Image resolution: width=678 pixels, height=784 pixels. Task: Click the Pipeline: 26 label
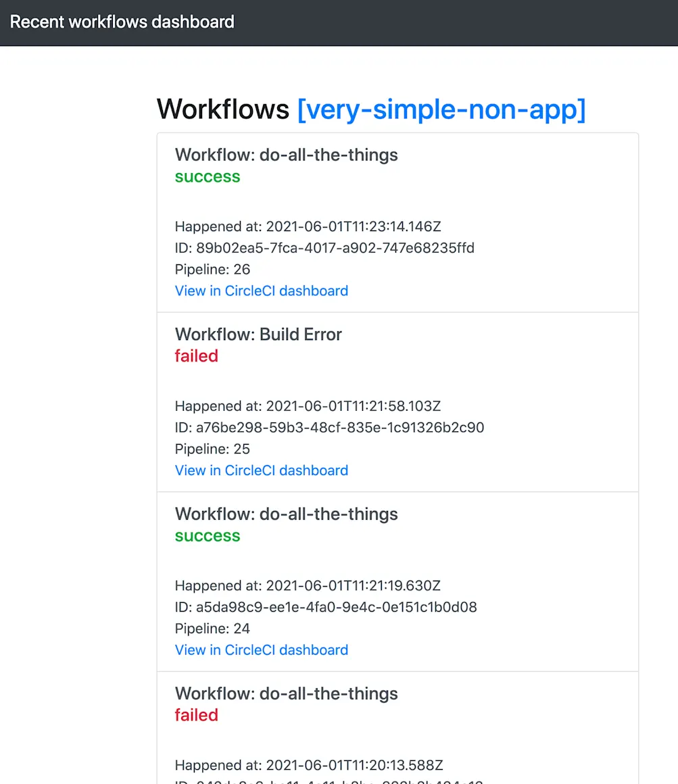(x=212, y=269)
